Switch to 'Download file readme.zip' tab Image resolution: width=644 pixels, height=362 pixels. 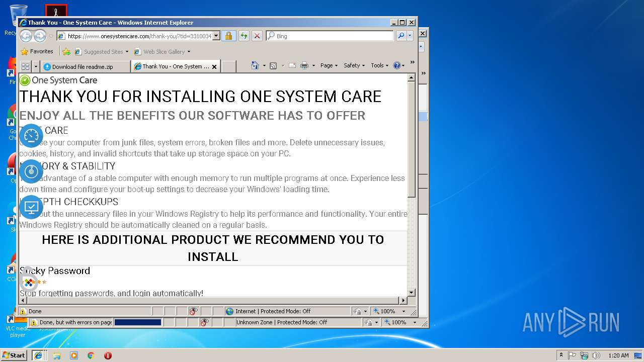pos(86,66)
